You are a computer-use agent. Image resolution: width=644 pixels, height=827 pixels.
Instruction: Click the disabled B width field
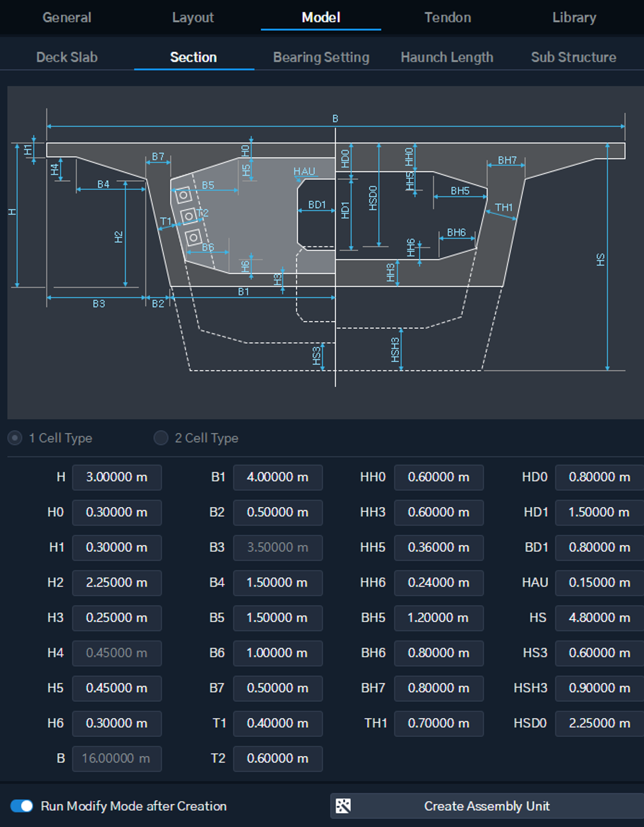tap(117, 758)
